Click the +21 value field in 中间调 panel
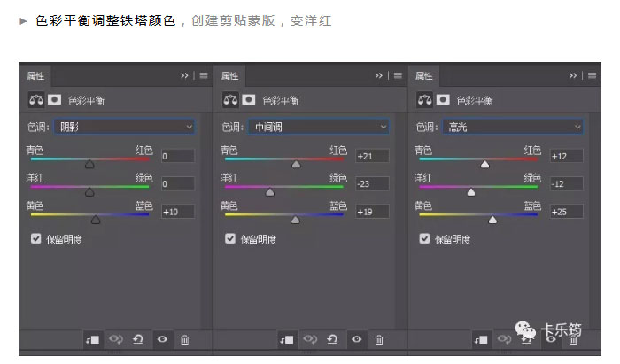Viewport: 620px width, 364px height. pos(372,156)
